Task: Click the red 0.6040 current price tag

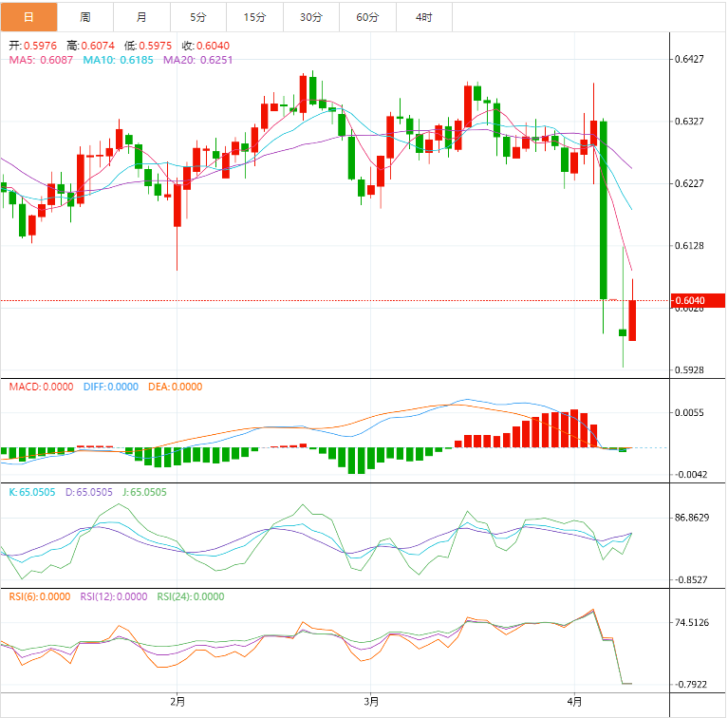Action: 698,300
